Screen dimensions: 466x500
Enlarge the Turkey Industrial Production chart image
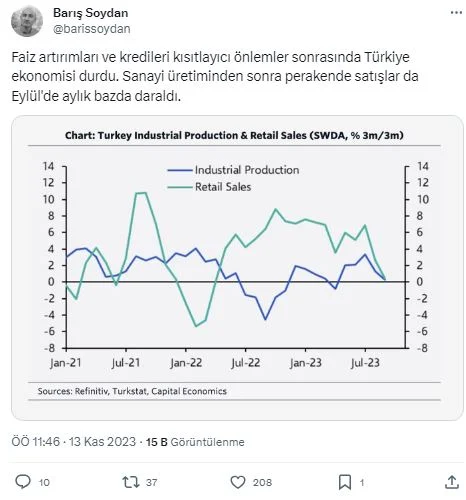[237, 268]
